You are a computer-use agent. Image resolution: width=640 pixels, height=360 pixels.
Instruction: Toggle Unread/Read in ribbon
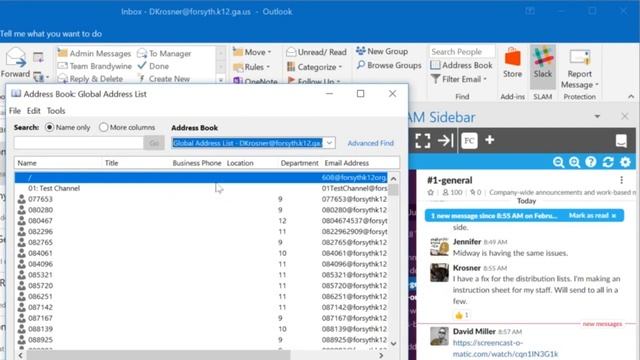pyautogui.click(x=316, y=52)
